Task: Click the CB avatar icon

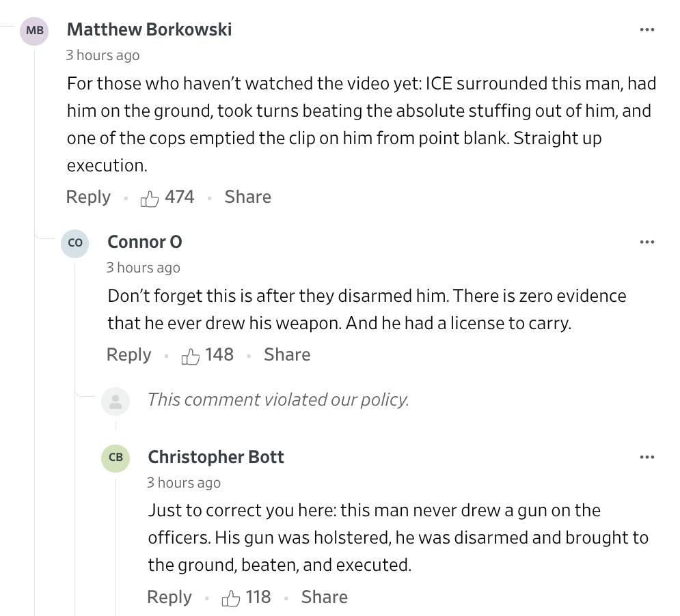Action: click(x=115, y=458)
